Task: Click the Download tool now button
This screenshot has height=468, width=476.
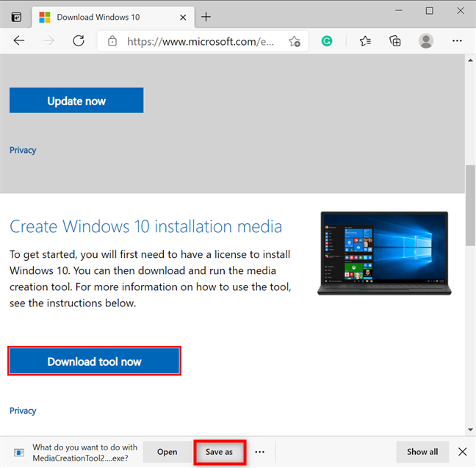Action: (x=95, y=361)
